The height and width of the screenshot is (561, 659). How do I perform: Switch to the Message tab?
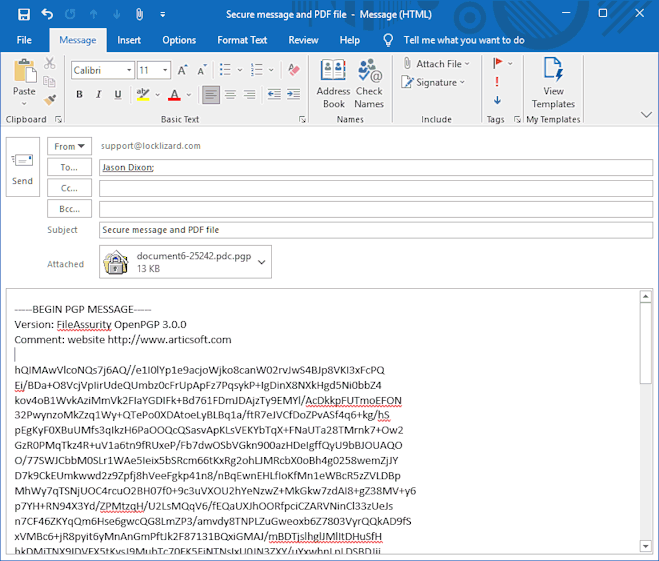click(78, 40)
